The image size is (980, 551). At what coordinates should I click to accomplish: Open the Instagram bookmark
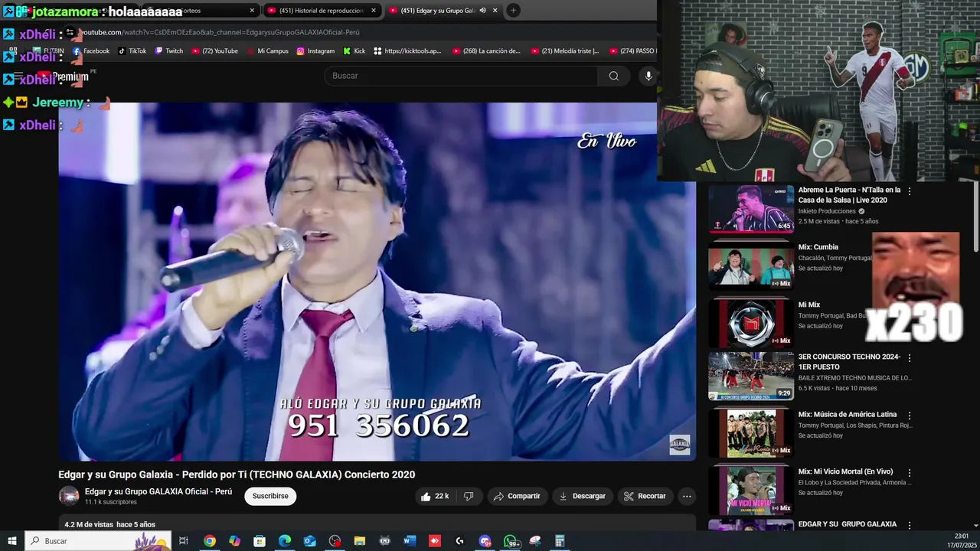pyautogui.click(x=315, y=51)
